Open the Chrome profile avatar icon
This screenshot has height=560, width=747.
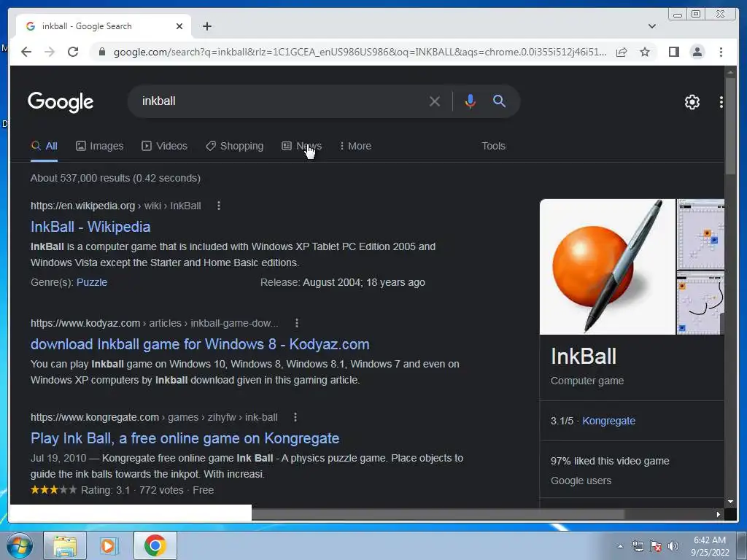tap(697, 52)
